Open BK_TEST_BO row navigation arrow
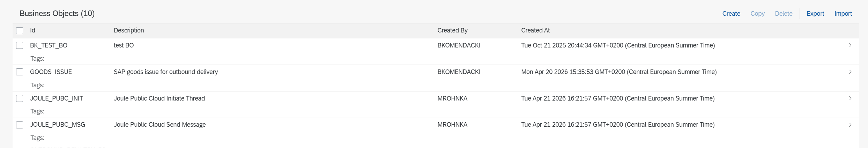Image resolution: width=868 pixels, height=148 pixels. (850, 45)
